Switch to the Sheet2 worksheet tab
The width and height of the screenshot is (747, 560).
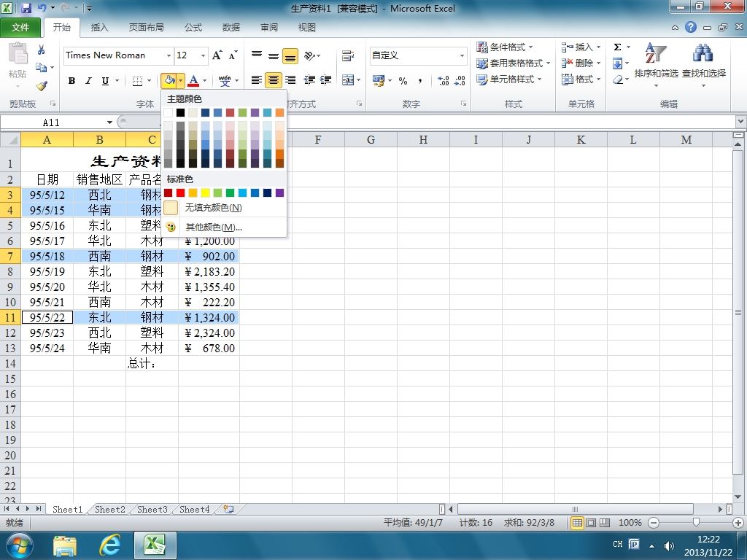tap(109, 510)
